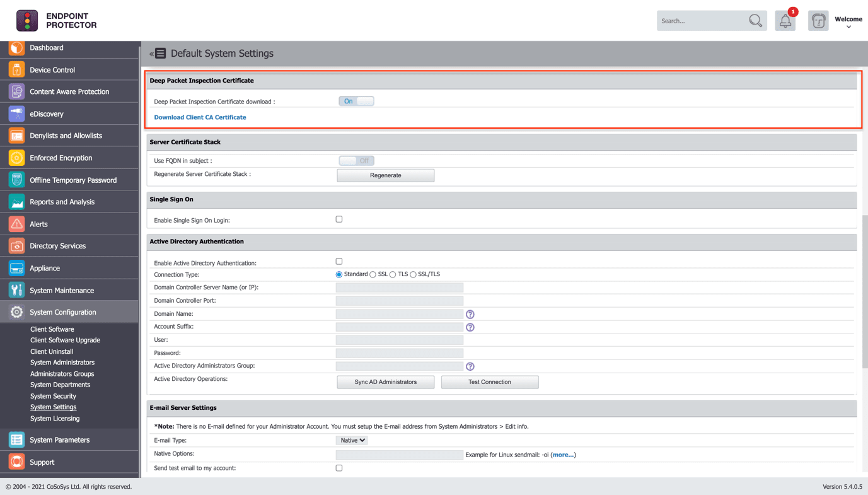Click the Regenerate button
Viewport: 868px width, 495px height.
(x=386, y=175)
